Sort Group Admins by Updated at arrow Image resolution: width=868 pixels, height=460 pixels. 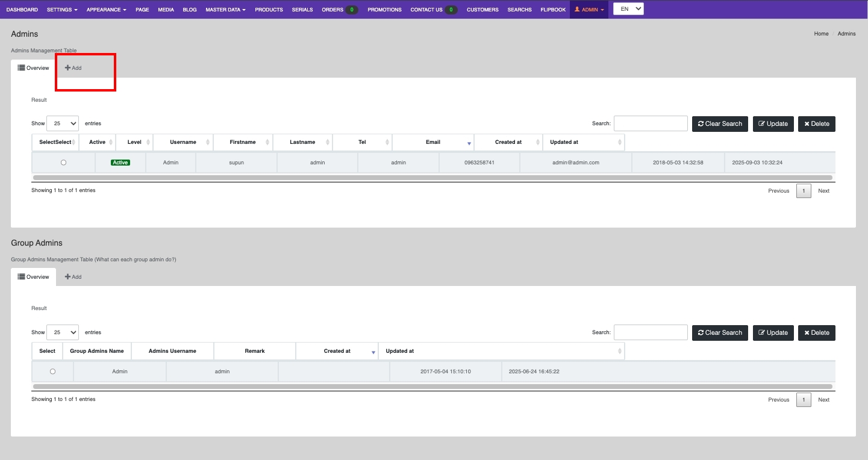pyautogui.click(x=620, y=351)
